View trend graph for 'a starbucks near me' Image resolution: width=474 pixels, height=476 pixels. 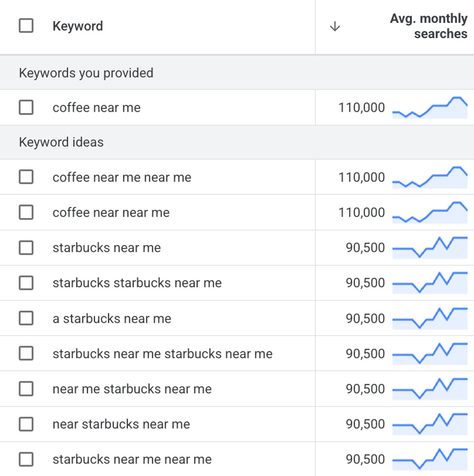tap(430, 318)
